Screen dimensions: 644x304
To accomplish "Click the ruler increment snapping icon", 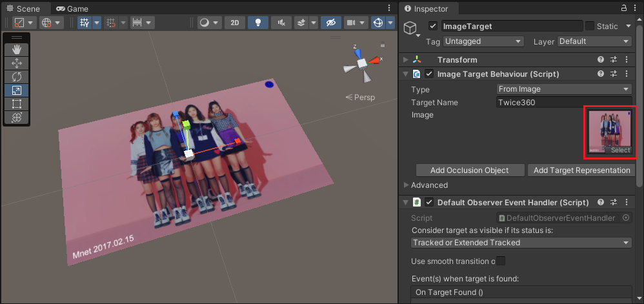I will point(137,23).
